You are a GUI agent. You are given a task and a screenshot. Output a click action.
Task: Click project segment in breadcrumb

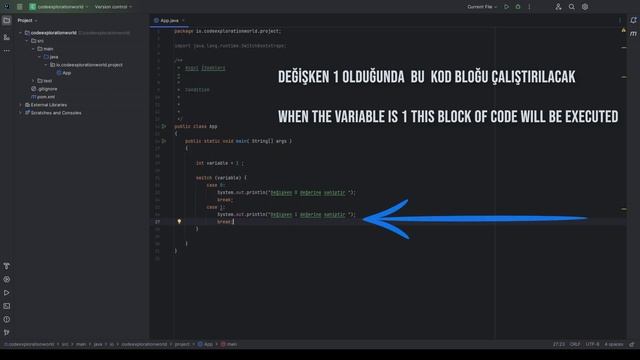pyautogui.click(x=182, y=344)
